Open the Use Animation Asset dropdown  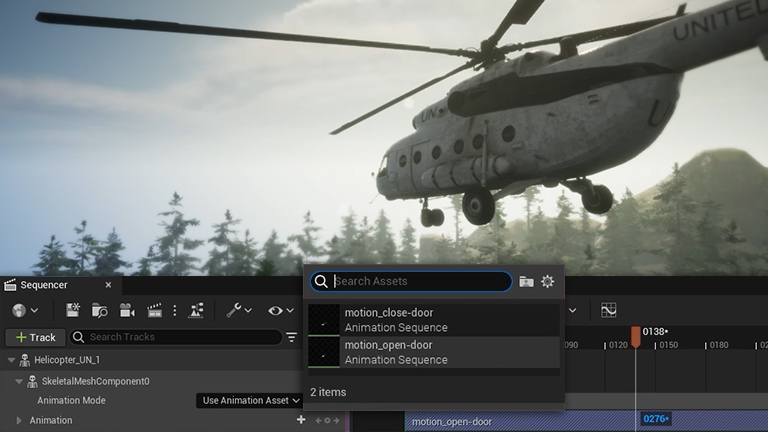pos(250,400)
